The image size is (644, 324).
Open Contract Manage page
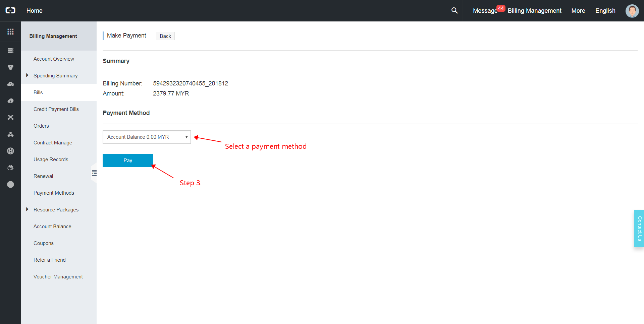[x=53, y=143]
